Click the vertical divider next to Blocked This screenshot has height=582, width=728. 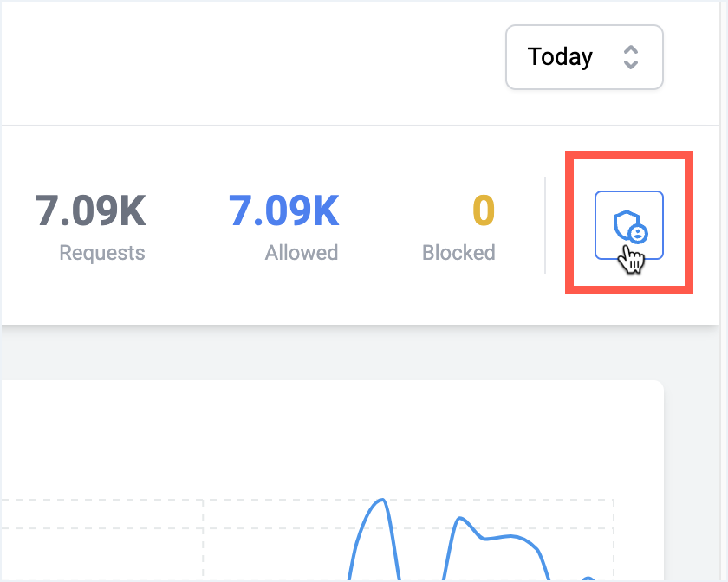(x=545, y=225)
